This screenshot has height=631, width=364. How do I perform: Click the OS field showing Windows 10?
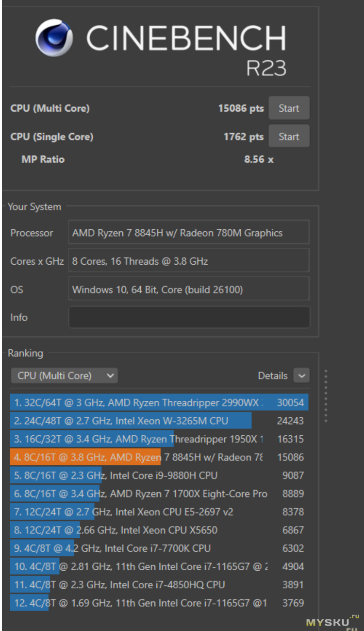tap(189, 290)
